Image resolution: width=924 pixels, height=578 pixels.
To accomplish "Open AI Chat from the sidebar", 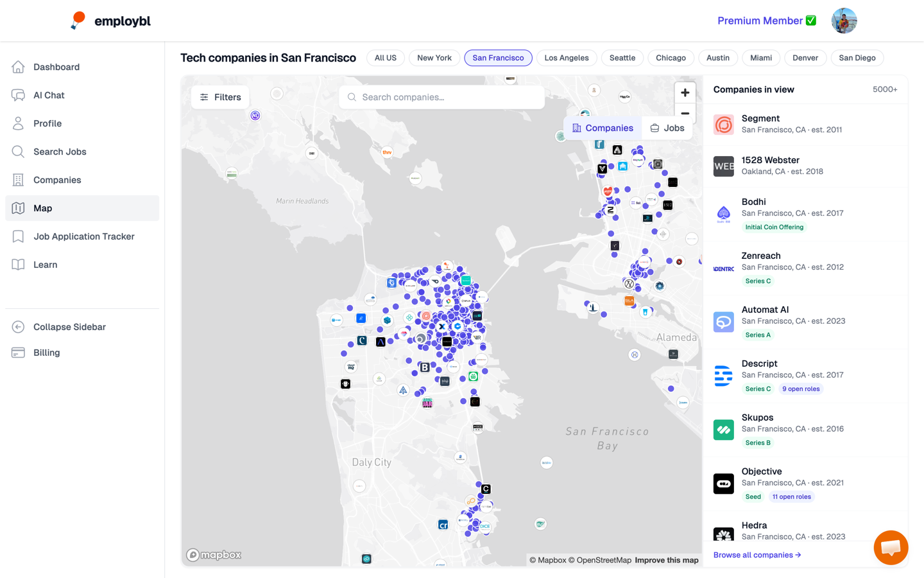I will point(82,95).
